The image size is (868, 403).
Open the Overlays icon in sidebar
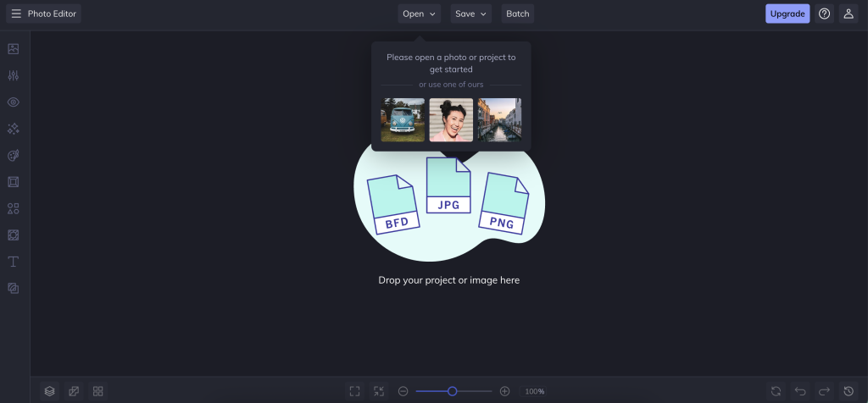pyautogui.click(x=14, y=235)
